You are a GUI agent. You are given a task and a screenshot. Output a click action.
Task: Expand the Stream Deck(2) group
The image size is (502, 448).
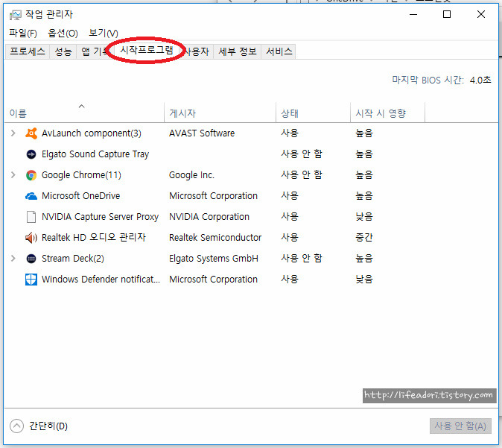tap(13, 258)
